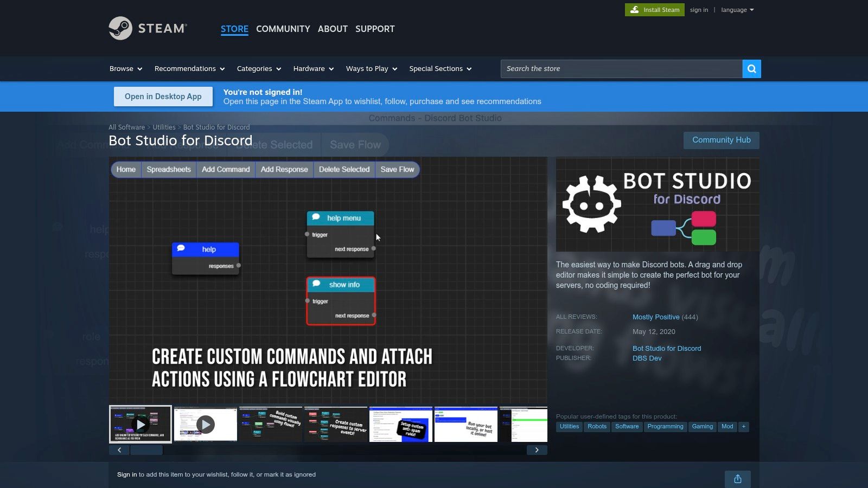The width and height of the screenshot is (868, 488).
Task: Select the Software tag
Action: (627, 427)
